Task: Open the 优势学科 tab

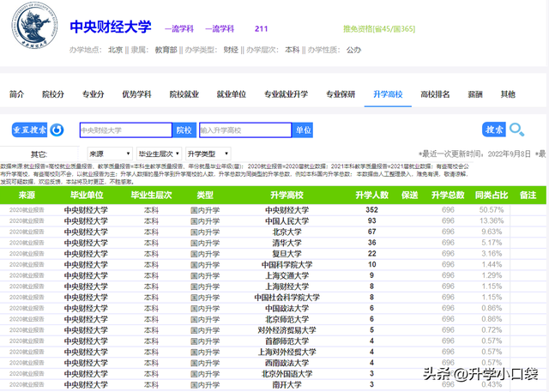Action: 136,94
